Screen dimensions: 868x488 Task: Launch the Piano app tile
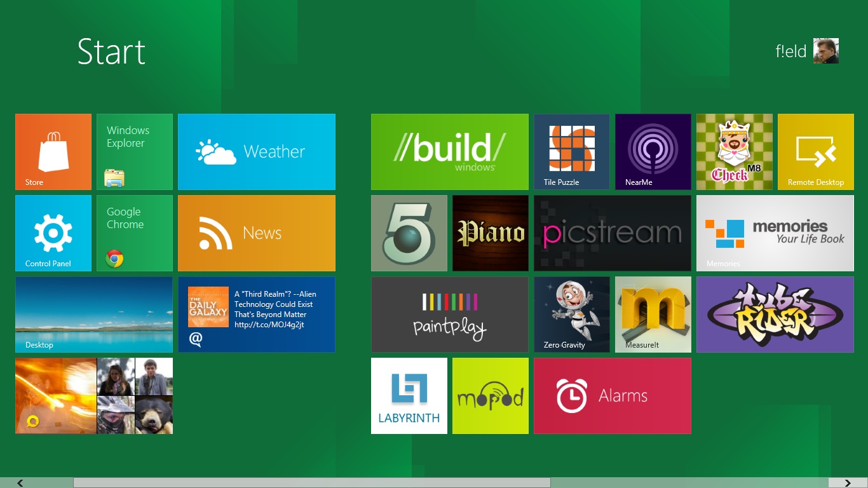click(x=491, y=233)
